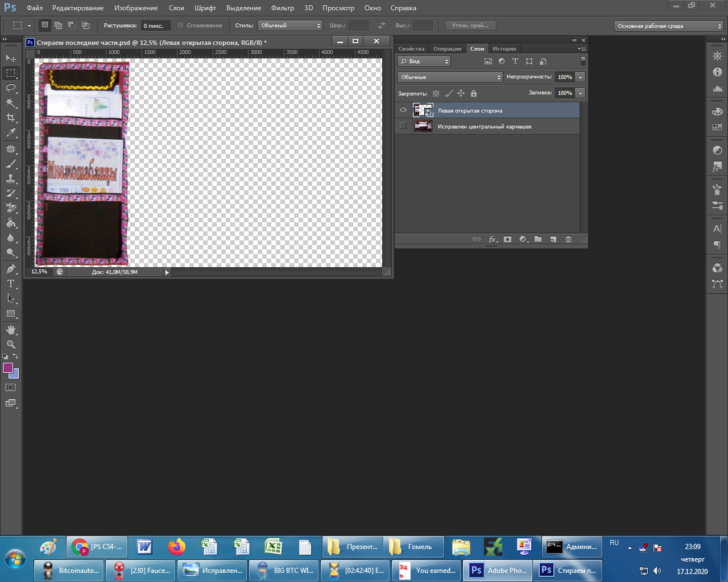Select the Eyedropper tool

coord(11,132)
